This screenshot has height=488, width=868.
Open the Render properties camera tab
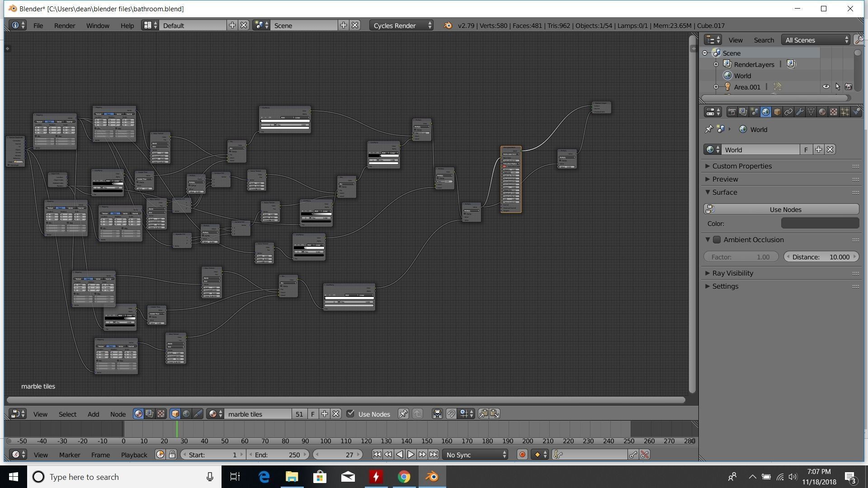tap(731, 112)
